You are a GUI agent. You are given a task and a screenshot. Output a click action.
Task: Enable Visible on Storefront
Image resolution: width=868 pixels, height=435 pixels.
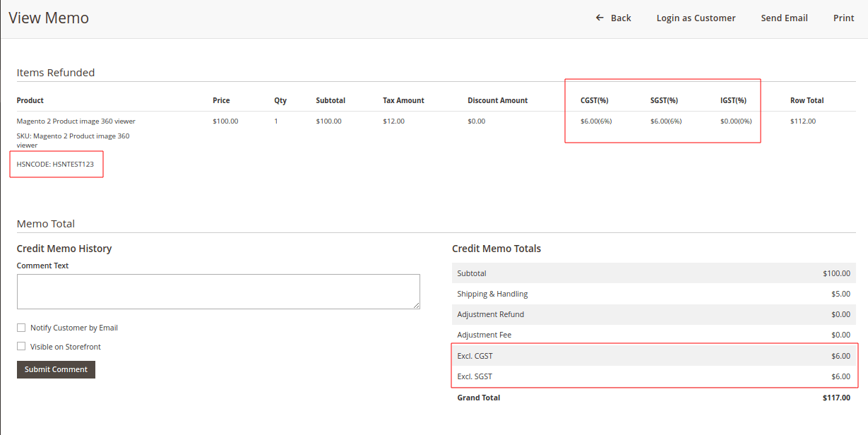click(21, 346)
